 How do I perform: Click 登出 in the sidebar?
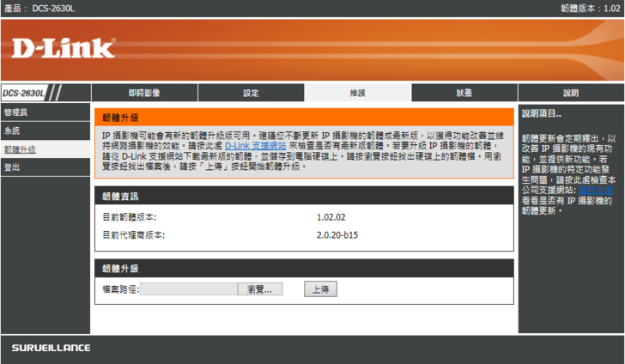click(x=46, y=167)
